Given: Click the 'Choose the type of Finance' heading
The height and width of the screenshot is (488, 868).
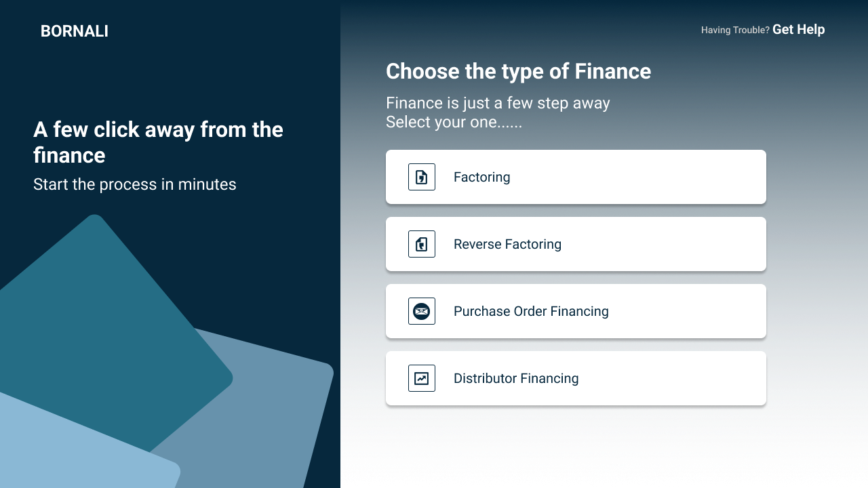Looking at the screenshot, I should point(518,71).
